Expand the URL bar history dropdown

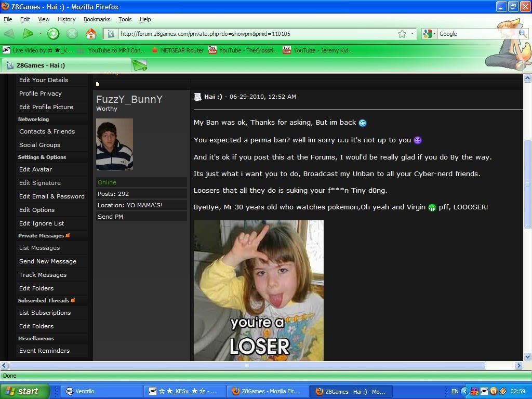412,34
